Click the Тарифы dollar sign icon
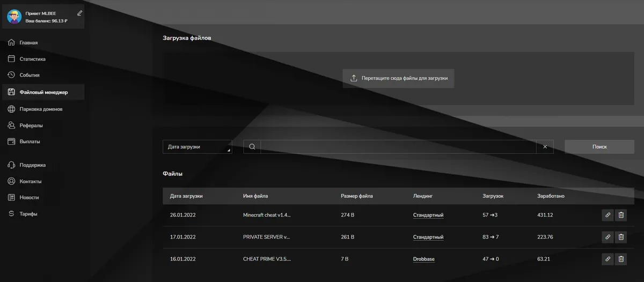 tap(11, 214)
